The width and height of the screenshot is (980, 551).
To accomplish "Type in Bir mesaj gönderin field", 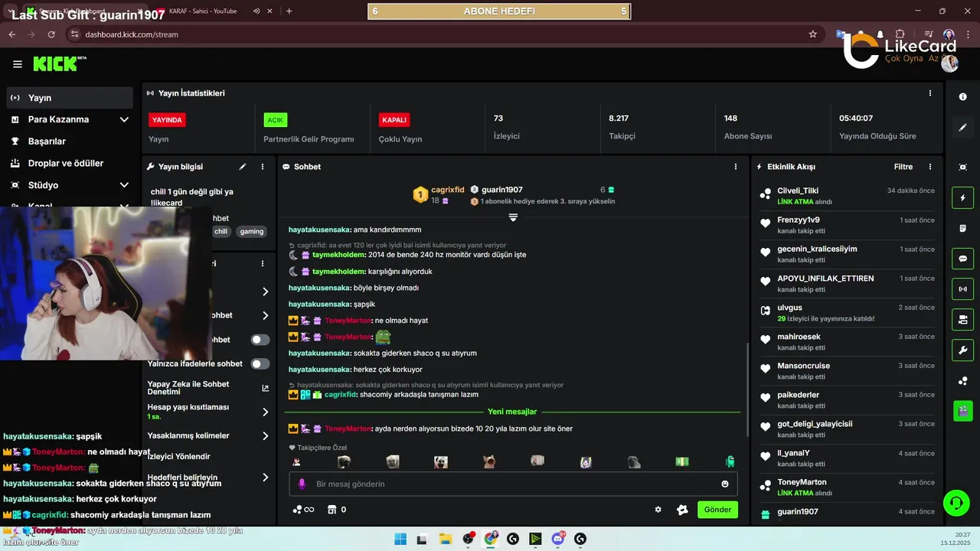I will [x=513, y=484].
